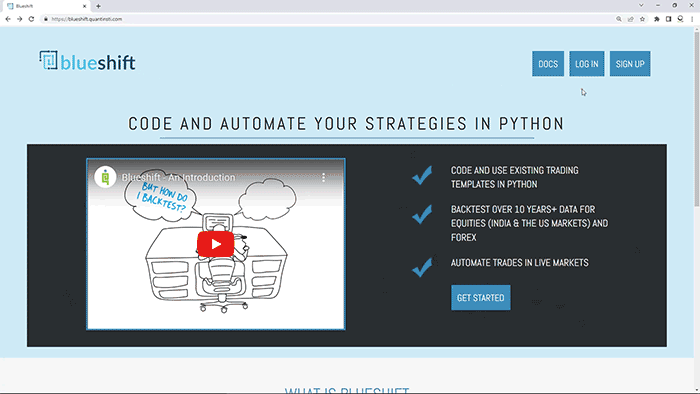The width and height of the screenshot is (700, 394).
Task: Open the DOCS page
Action: pyautogui.click(x=548, y=64)
